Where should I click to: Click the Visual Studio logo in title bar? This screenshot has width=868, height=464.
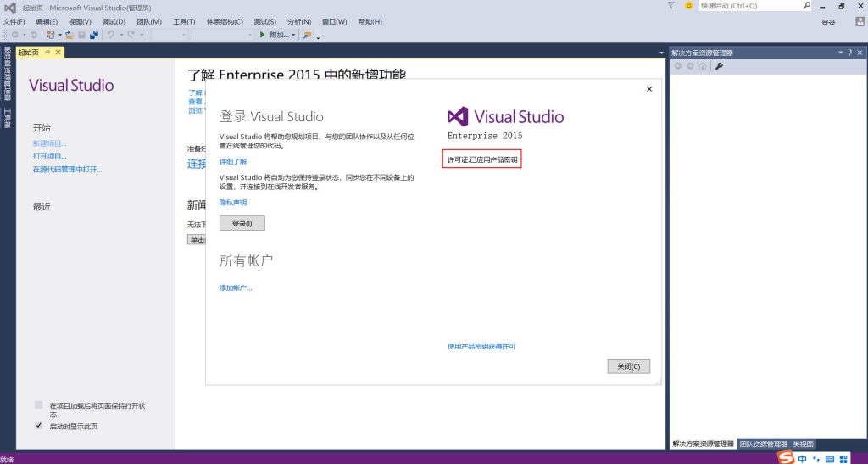coord(10,8)
